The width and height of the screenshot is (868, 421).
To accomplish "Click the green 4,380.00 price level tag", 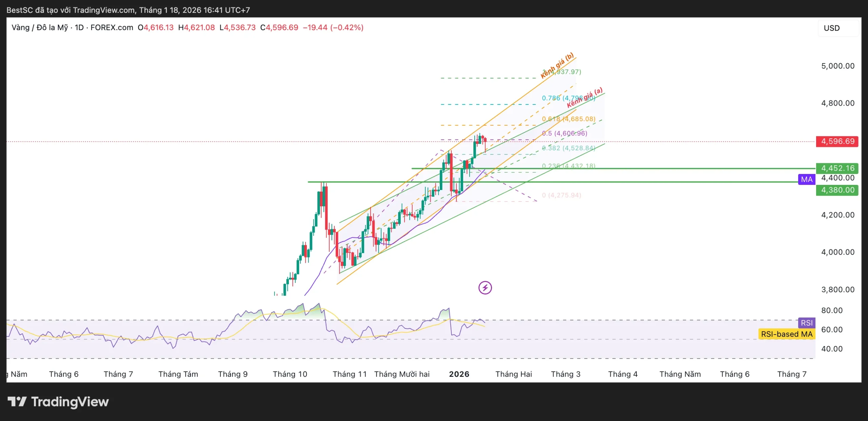I will pyautogui.click(x=837, y=190).
